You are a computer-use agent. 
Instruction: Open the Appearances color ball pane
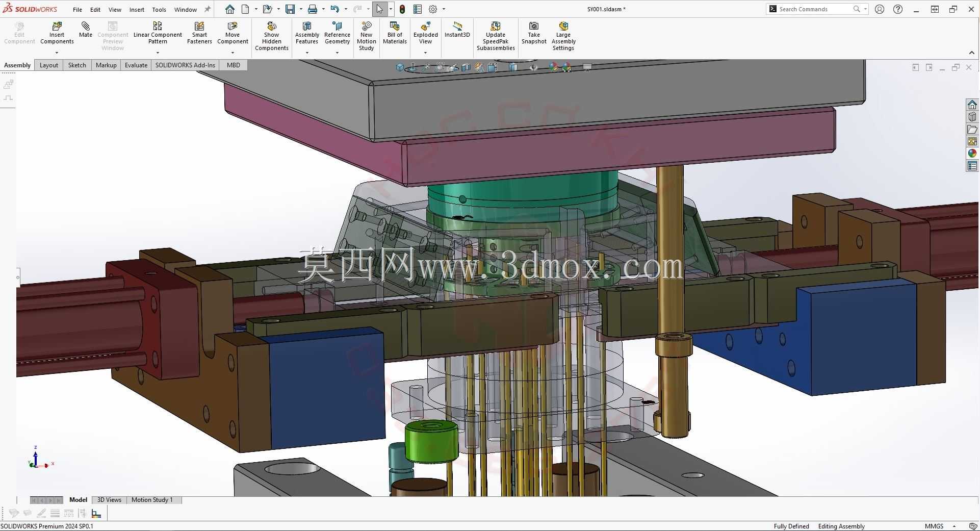tap(972, 154)
